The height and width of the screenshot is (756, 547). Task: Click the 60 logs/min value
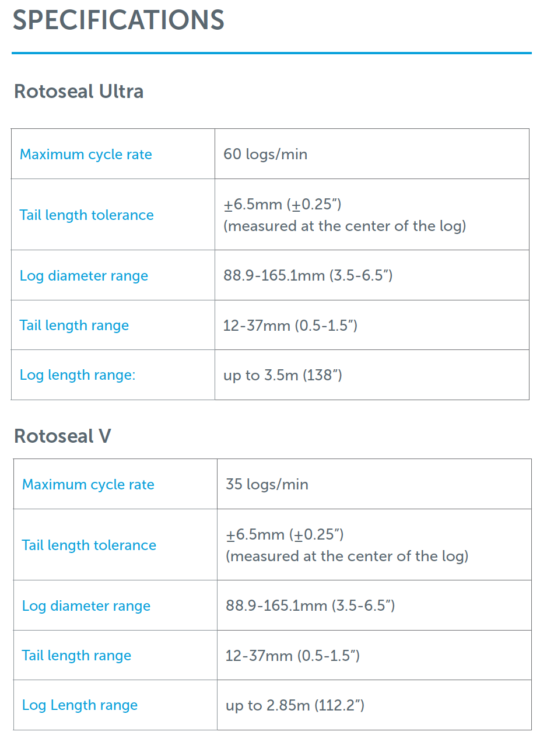click(x=265, y=155)
